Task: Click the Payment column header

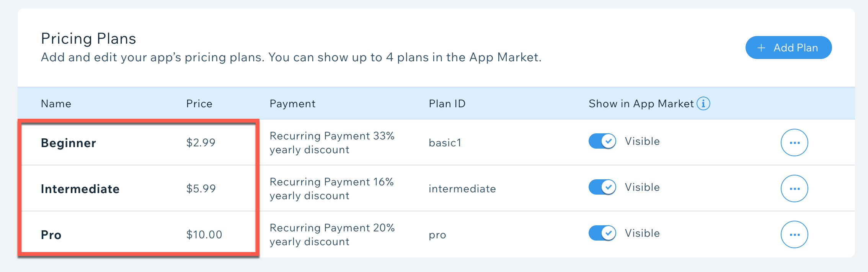Action: 293,104
